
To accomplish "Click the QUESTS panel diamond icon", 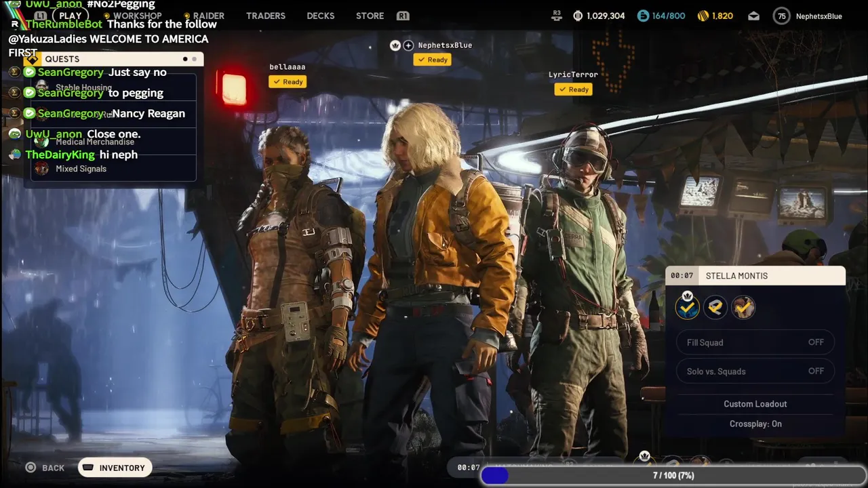I will 32,59.
